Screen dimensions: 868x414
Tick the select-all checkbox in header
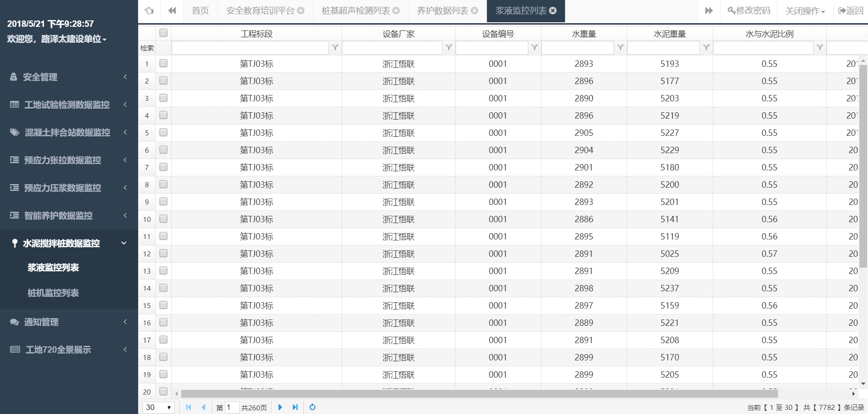coord(164,33)
